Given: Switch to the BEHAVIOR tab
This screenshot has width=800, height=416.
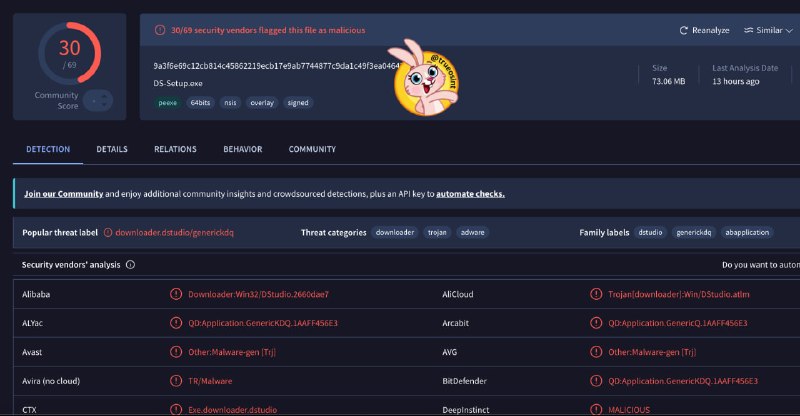Looking at the screenshot, I should pos(242,149).
